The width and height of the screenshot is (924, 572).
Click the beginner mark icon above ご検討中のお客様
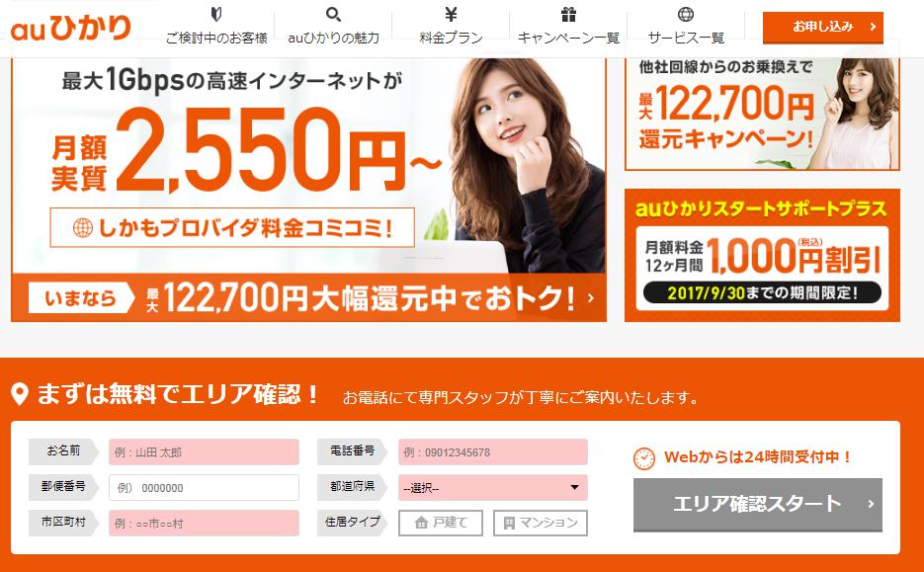(x=216, y=14)
